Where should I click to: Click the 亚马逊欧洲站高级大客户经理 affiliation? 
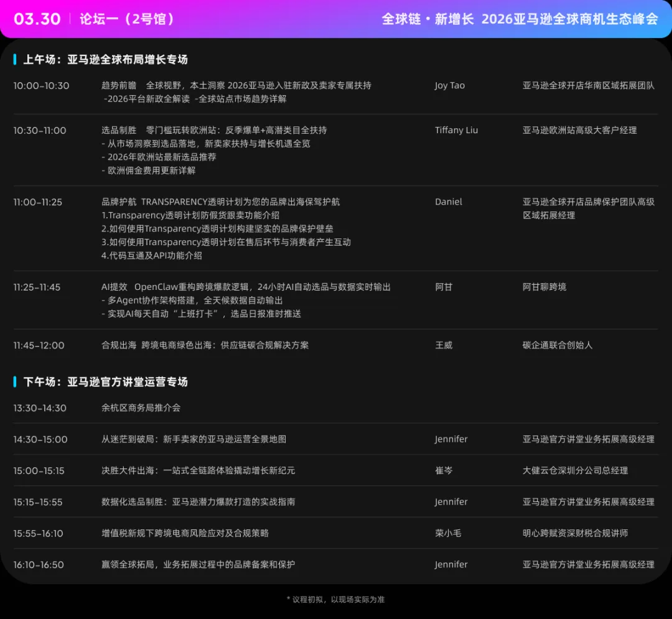click(580, 130)
